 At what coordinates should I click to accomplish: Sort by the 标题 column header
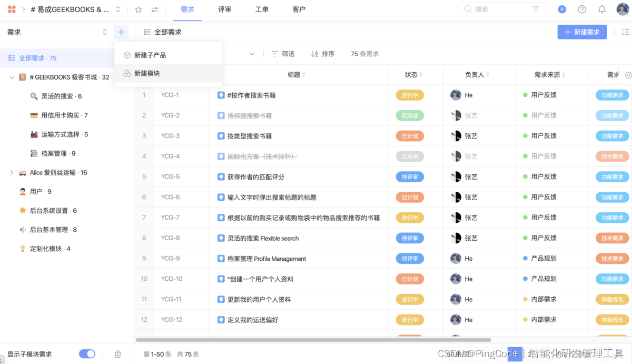(297, 75)
